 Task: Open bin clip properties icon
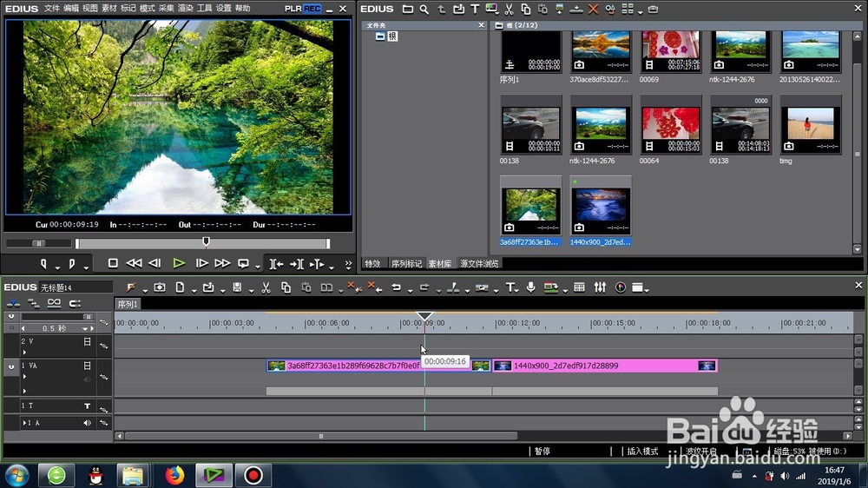click(610, 9)
